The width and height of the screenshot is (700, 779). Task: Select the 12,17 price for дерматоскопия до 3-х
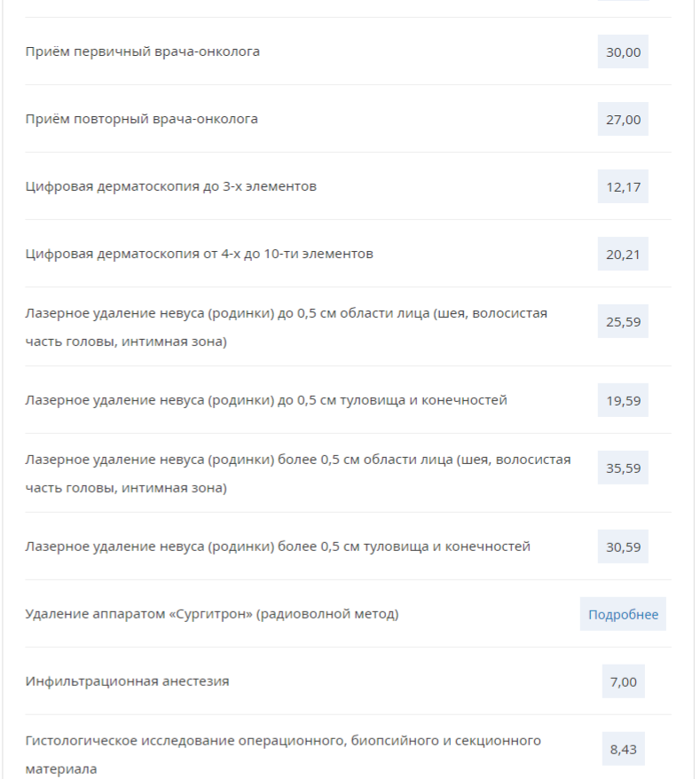[x=623, y=187]
